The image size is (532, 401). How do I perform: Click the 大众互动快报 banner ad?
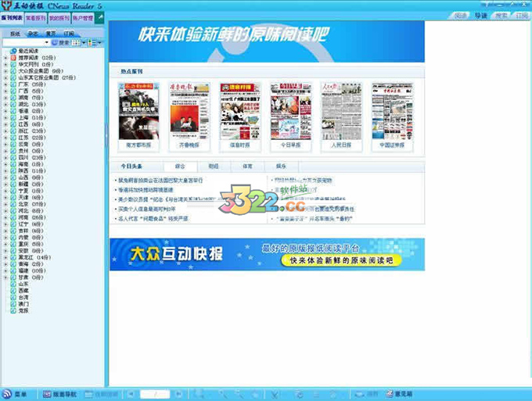[x=268, y=254]
